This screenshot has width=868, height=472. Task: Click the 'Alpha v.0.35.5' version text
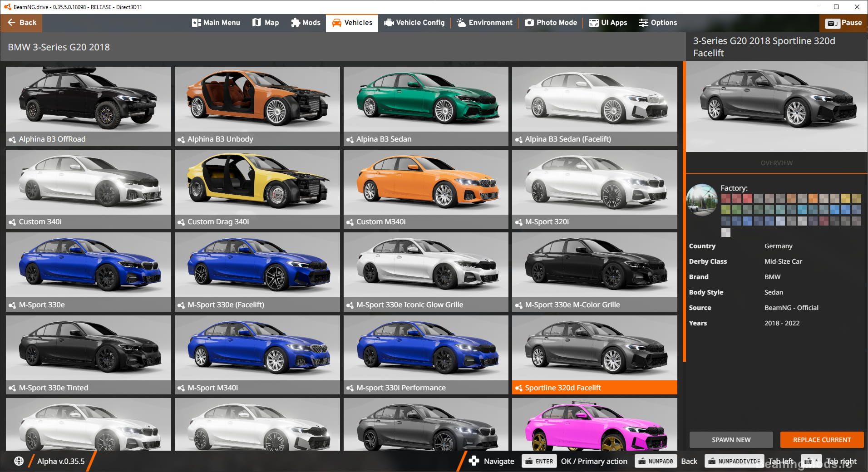click(61, 461)
